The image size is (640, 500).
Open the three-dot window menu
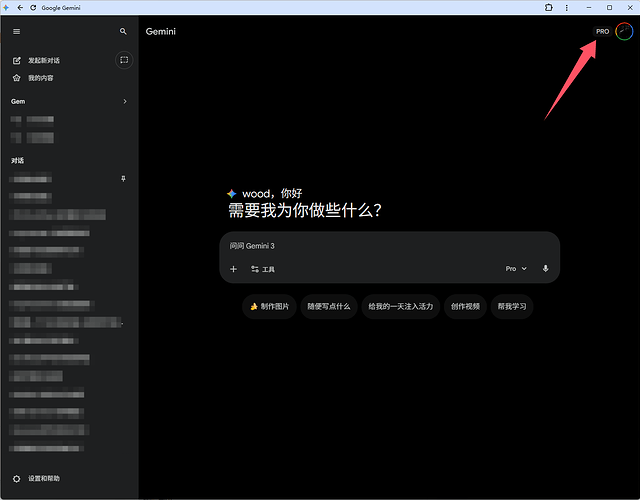567,7
